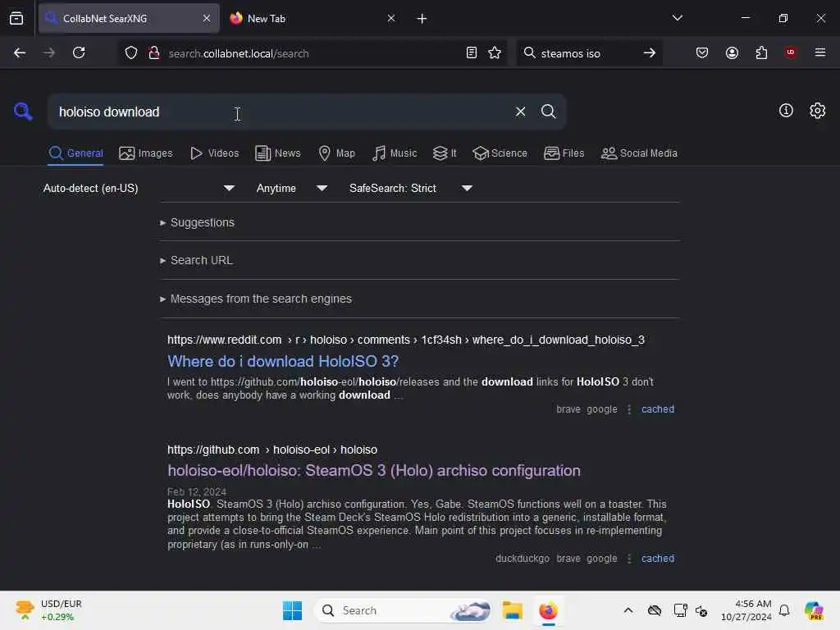Select the Music category
This screenshot has height=630, width=840.
[395, 153]
